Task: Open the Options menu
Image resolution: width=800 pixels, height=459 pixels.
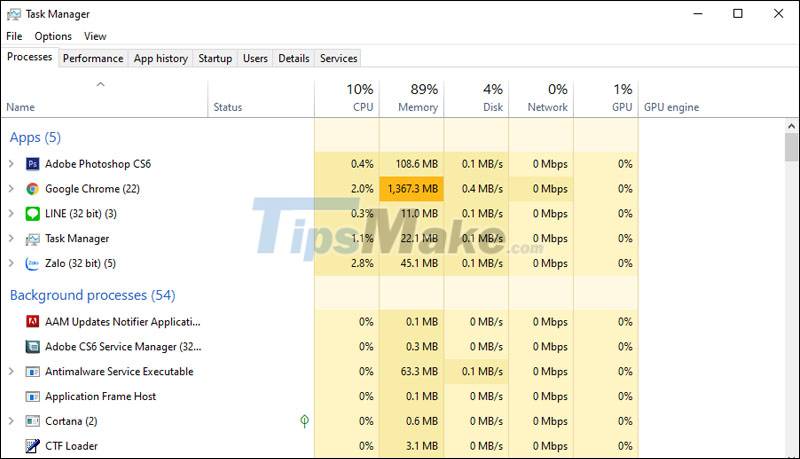Action: (x=53, y=36)
